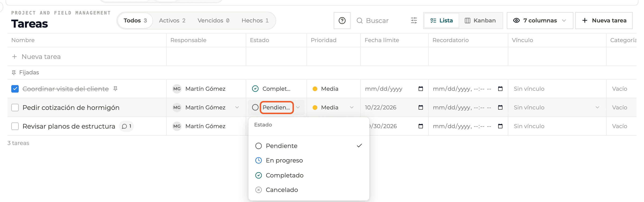Open reminder calendar icon for Pedir cotización row
This screenshot has width=644, height=202.
[500, 107]
